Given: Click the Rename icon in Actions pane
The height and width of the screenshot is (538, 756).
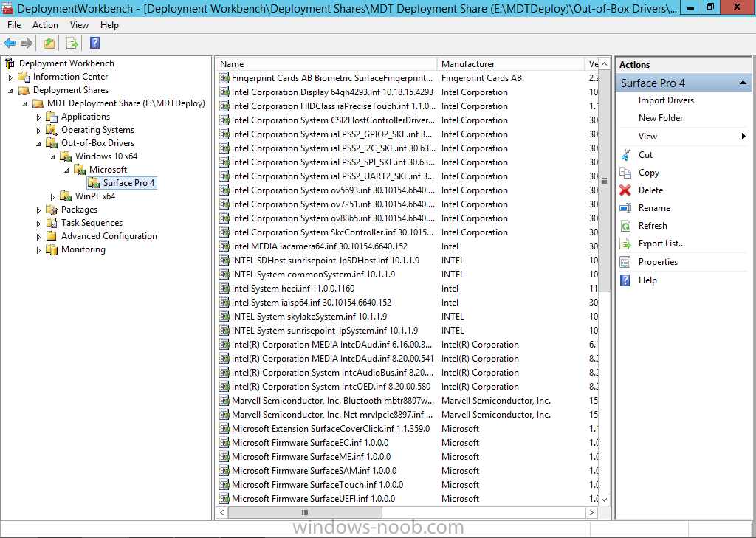Looking at the screenshot, I should pos(625,208).
